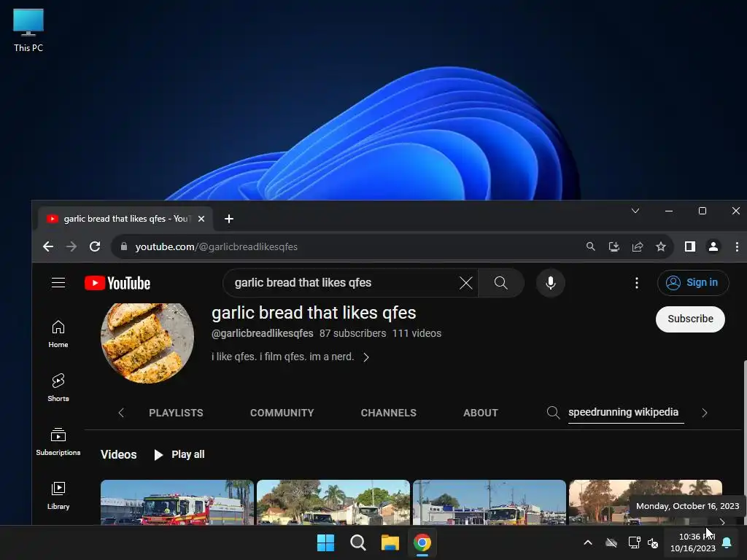Open the third video thumbnail
Screen dimensions: 747x560
click(489, 502)
